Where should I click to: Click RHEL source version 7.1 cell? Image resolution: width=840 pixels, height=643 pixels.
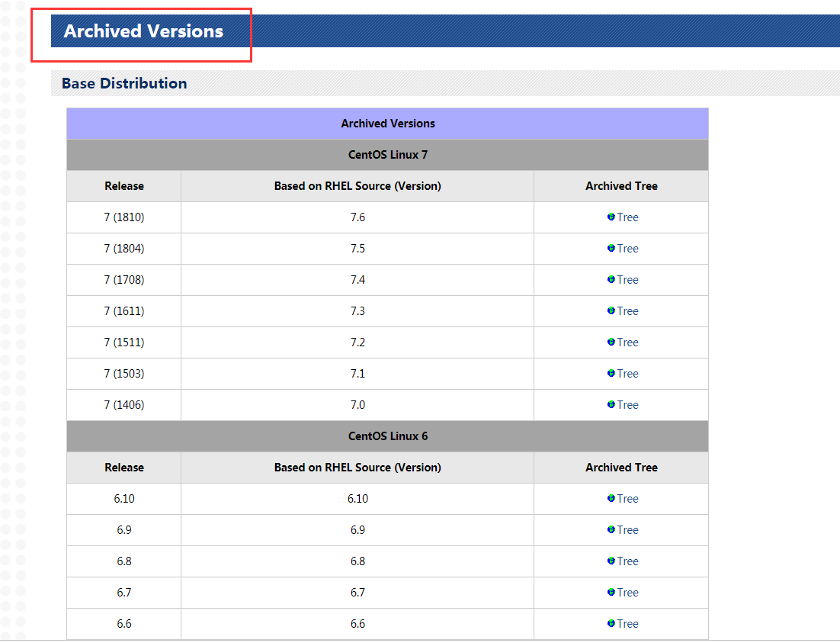pos(357,373)
